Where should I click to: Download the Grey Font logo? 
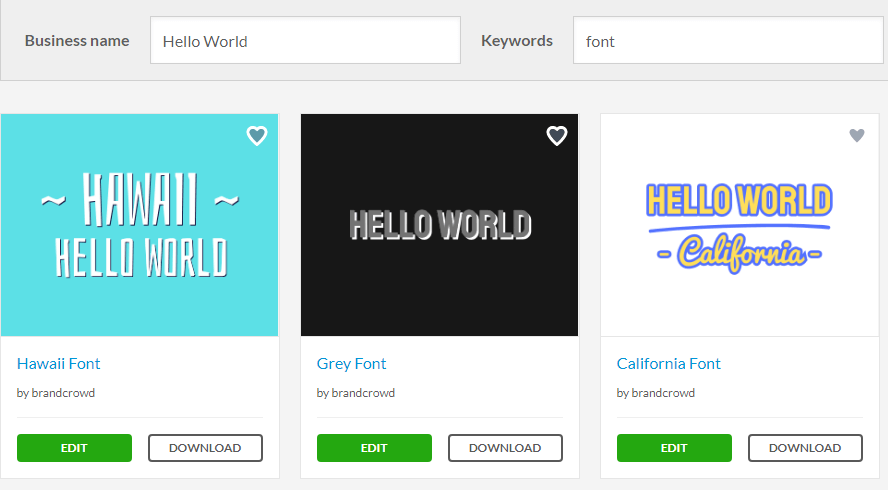tap(505, 448)
